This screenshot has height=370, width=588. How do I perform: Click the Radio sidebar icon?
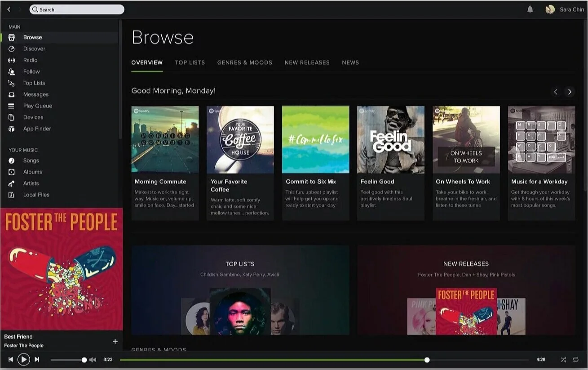click(12, 60)
